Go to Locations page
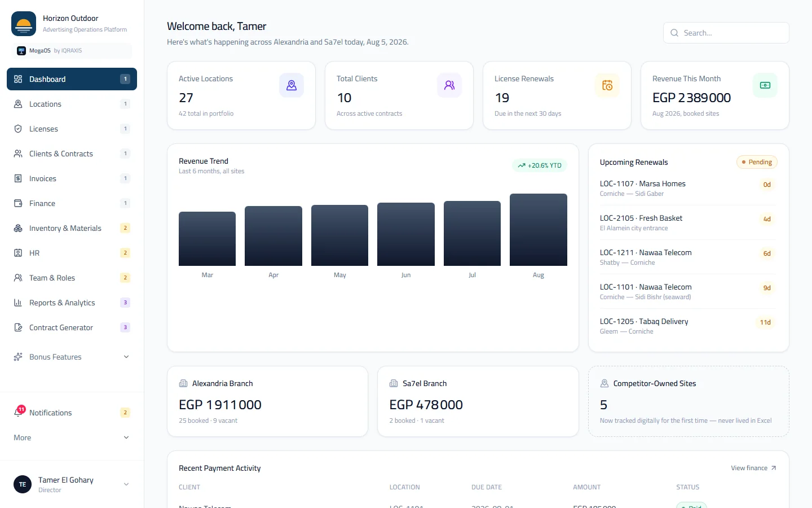812x508 pixels. click(x=72, y=104)
